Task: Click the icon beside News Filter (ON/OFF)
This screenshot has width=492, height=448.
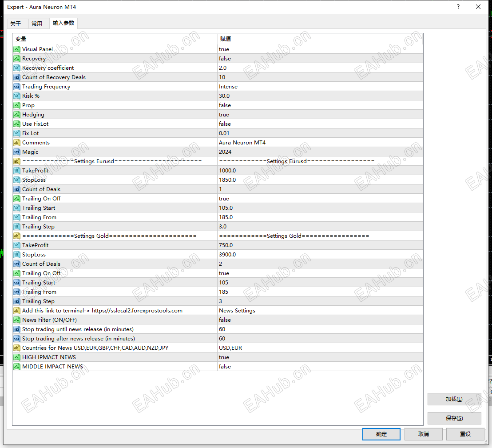Action: click(x=17, y=320)
